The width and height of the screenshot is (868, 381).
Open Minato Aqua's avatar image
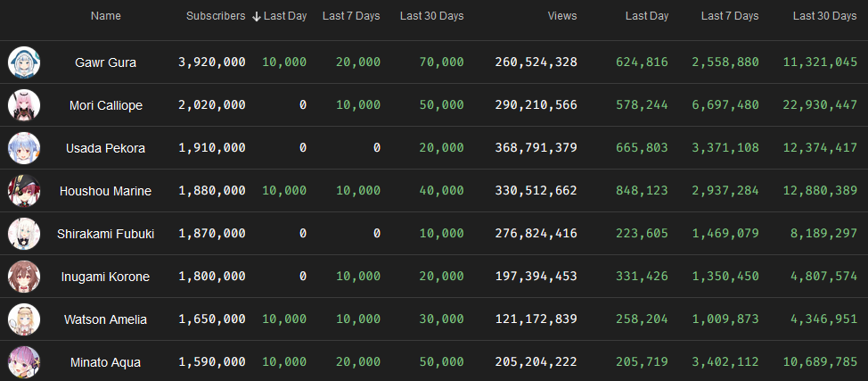coord(24,362)
